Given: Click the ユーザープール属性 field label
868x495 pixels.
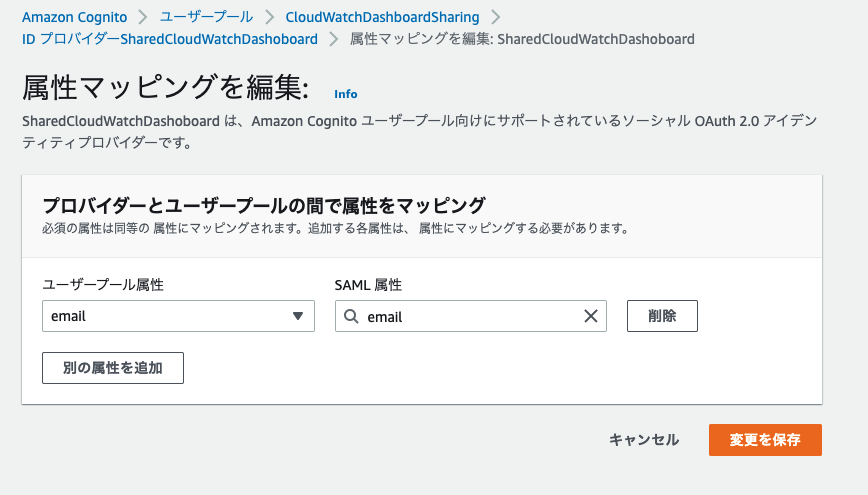Looking at the screenshot, I should click(103, 285).
